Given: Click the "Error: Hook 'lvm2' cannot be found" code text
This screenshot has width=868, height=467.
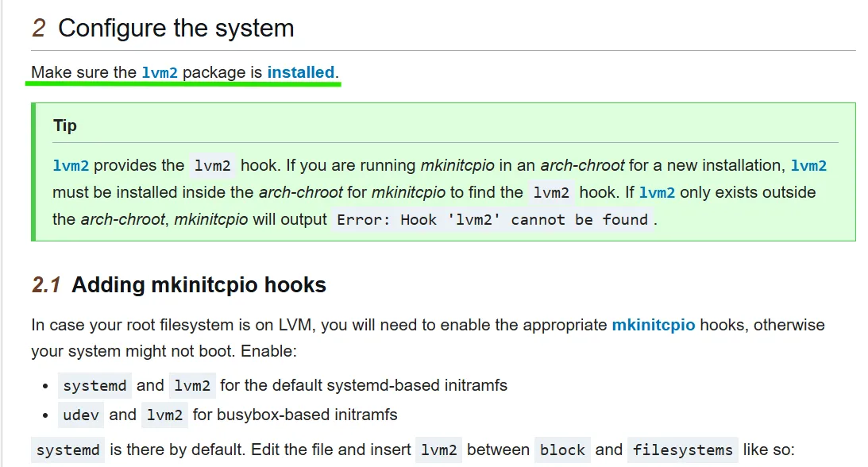Looking at the screenshot, I should tap(492, 220).
